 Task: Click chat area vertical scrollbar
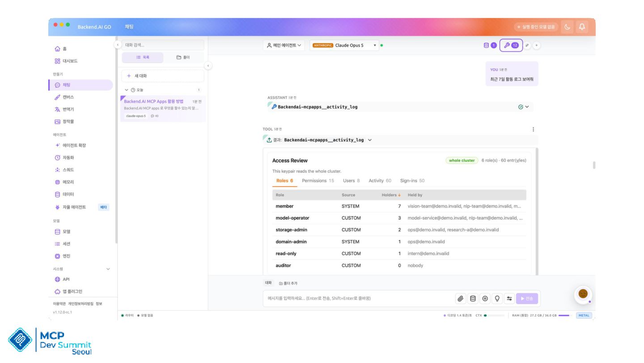(x=594, y=165)
